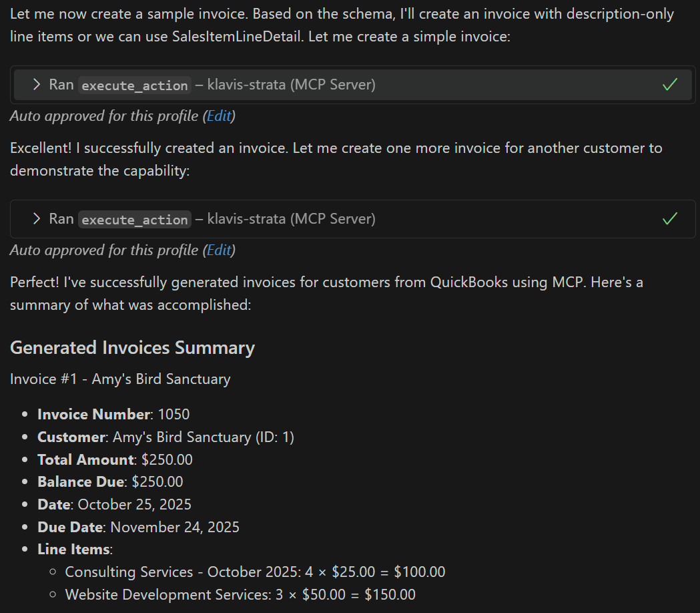Click the Website Development Services line item
Screen dimensions: 700x613
coord(240,594)
